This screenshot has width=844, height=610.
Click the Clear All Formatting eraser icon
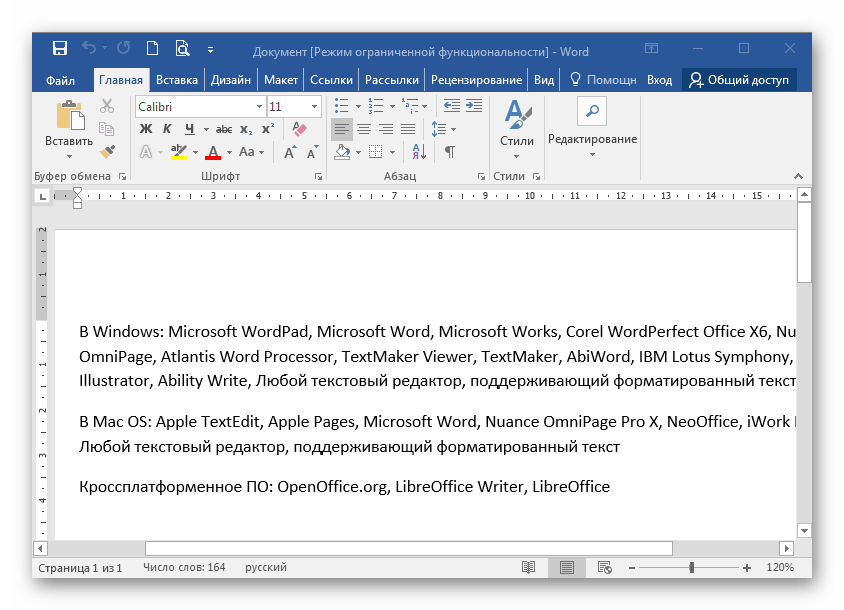click(299, 129)
